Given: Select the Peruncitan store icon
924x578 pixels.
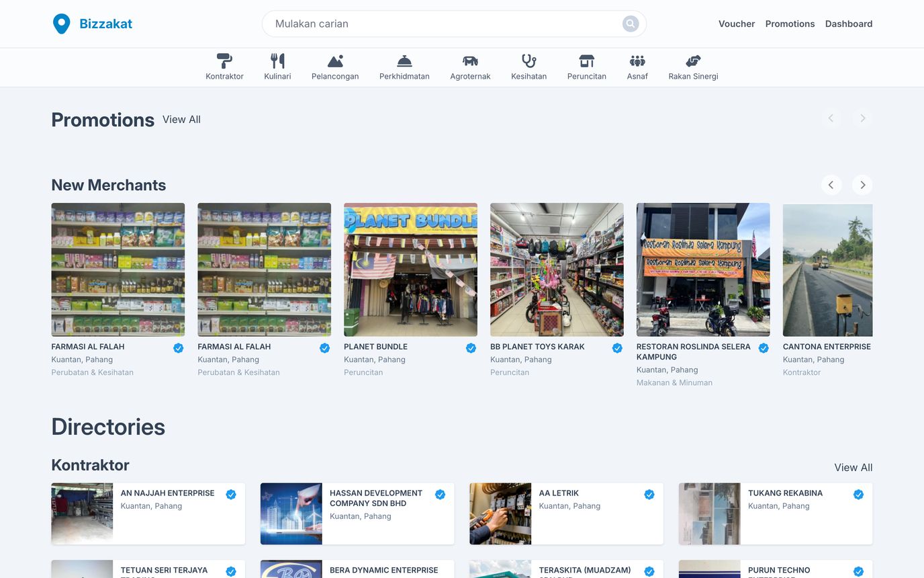Looking at the screenshot, I should point(586,61).
